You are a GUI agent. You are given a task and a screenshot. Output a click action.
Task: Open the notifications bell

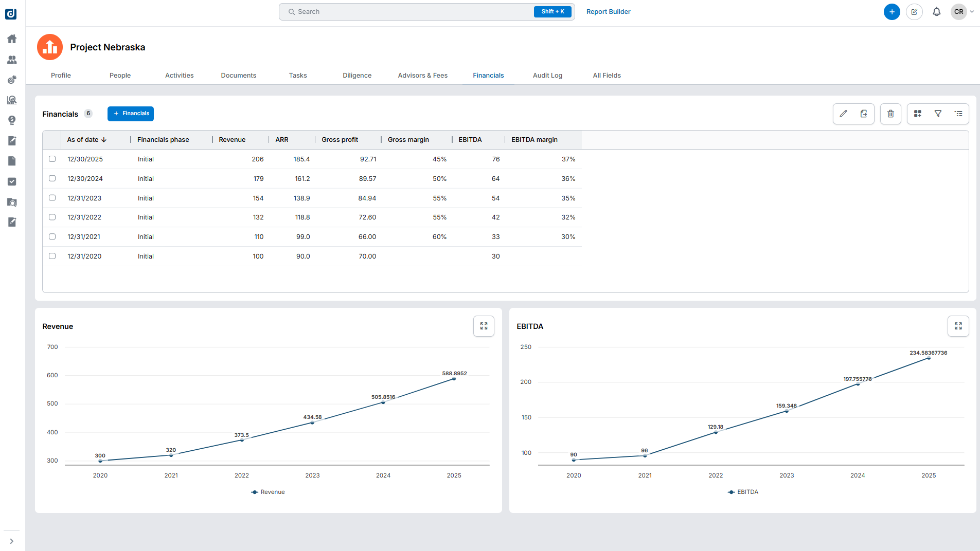coord(936,12)
